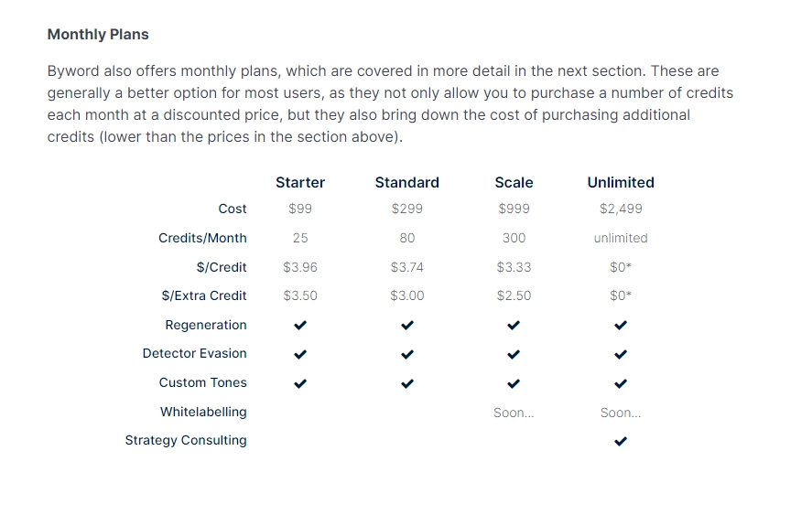Click the Whitelabelling row label
Image resolution: width=812 pixels, height=526 pixels.
203,412
